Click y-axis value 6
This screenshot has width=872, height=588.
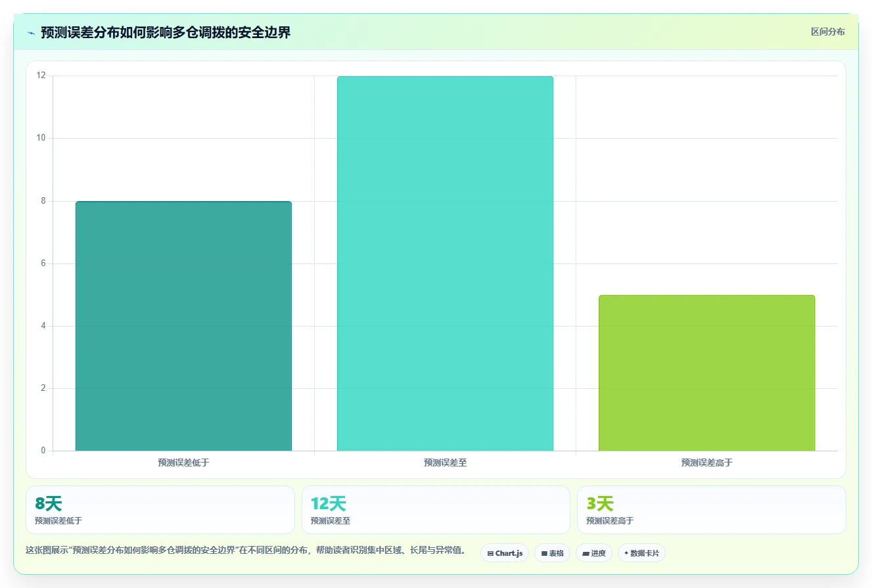[x=43, y=263]
